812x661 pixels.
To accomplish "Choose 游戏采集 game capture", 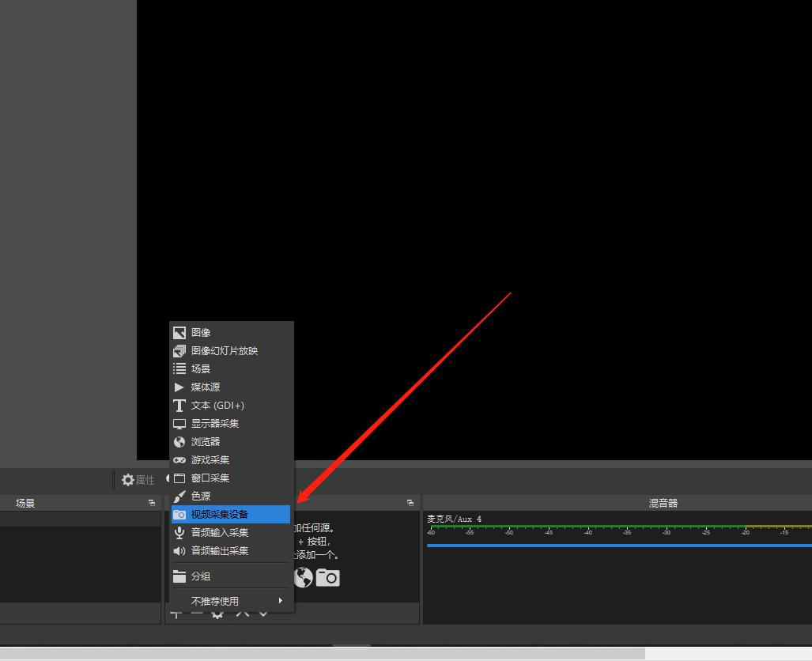I will click(x=210, y=460).
